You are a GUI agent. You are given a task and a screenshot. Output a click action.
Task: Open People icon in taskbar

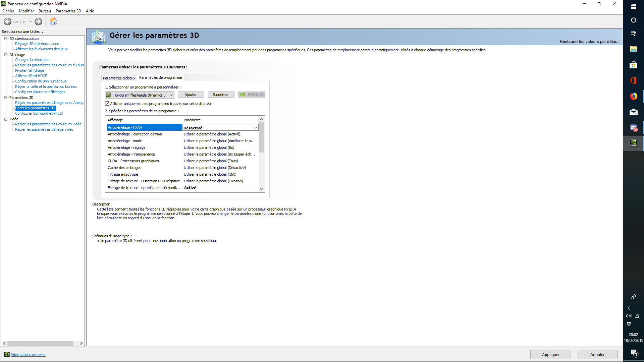click(633, 297)
